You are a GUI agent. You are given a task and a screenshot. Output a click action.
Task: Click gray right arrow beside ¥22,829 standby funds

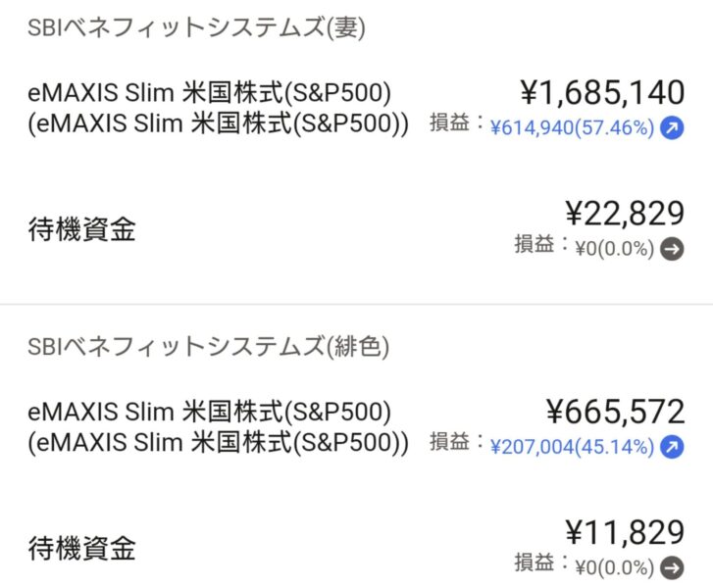click(672, 249)
